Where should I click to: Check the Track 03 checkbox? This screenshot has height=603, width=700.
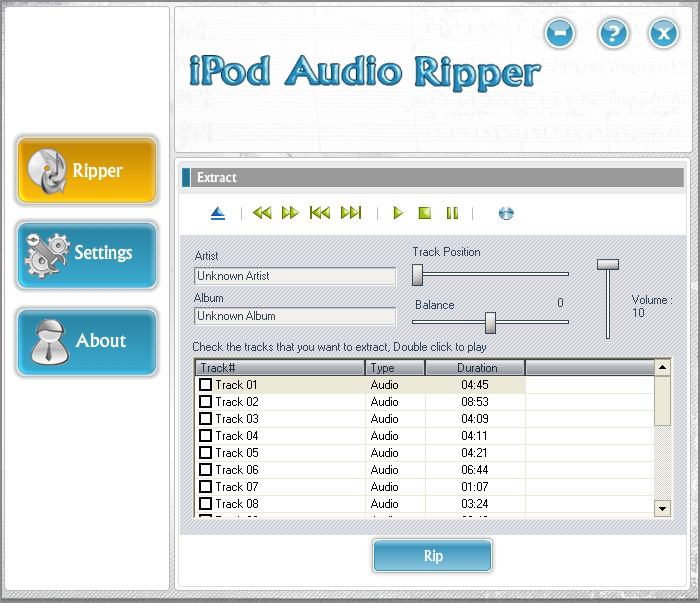(205, 418)
